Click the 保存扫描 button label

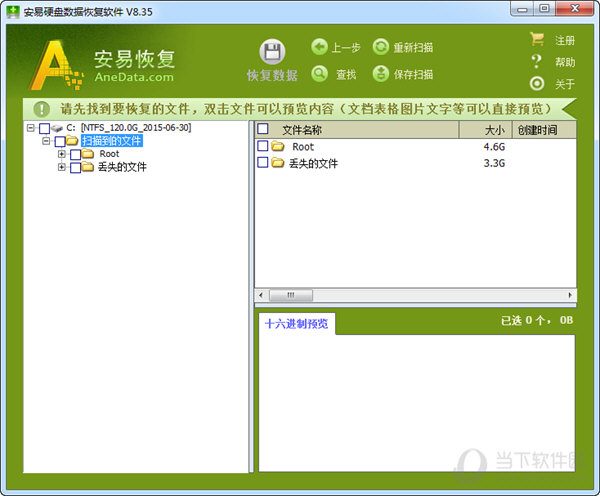(413, 74)
